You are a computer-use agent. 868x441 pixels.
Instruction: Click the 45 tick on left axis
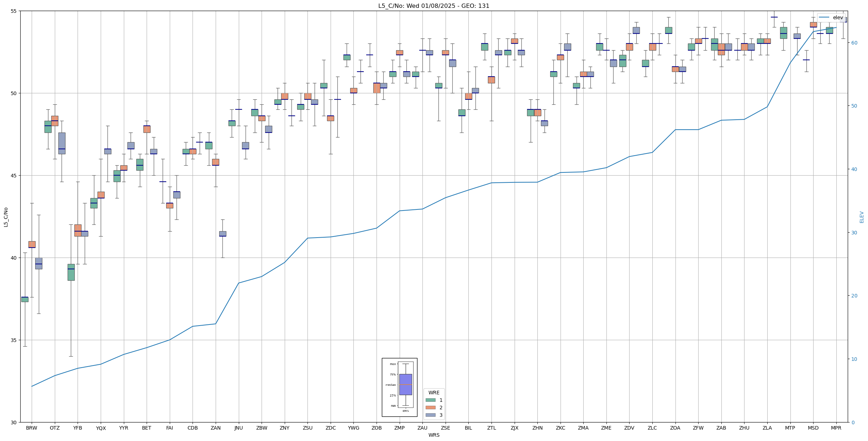click(x=13, y=175)
